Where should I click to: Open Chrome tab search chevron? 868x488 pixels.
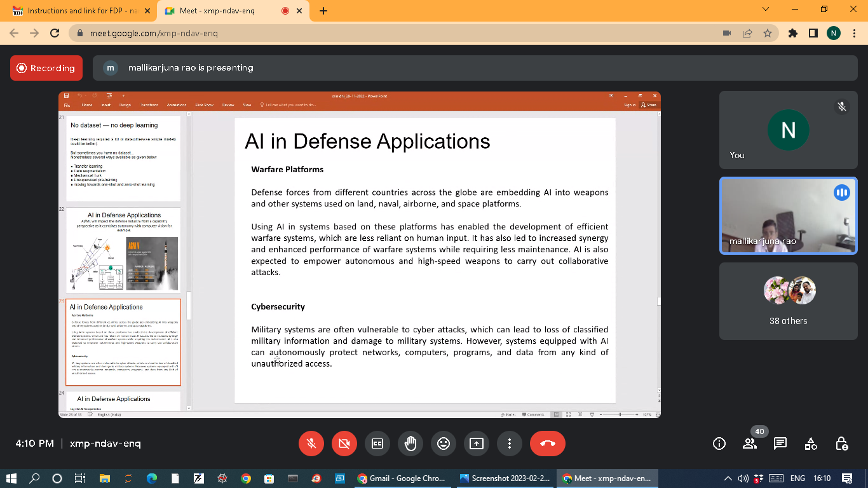[765, 9]
